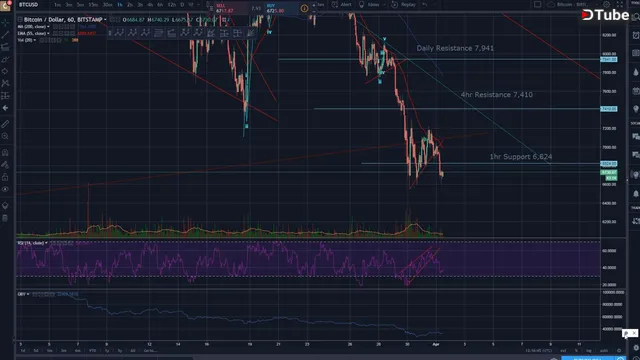This screenshot has height=360, width=640.
Task: Expand EMA (55, close) indicator dropdown
Action: (49, 33)
